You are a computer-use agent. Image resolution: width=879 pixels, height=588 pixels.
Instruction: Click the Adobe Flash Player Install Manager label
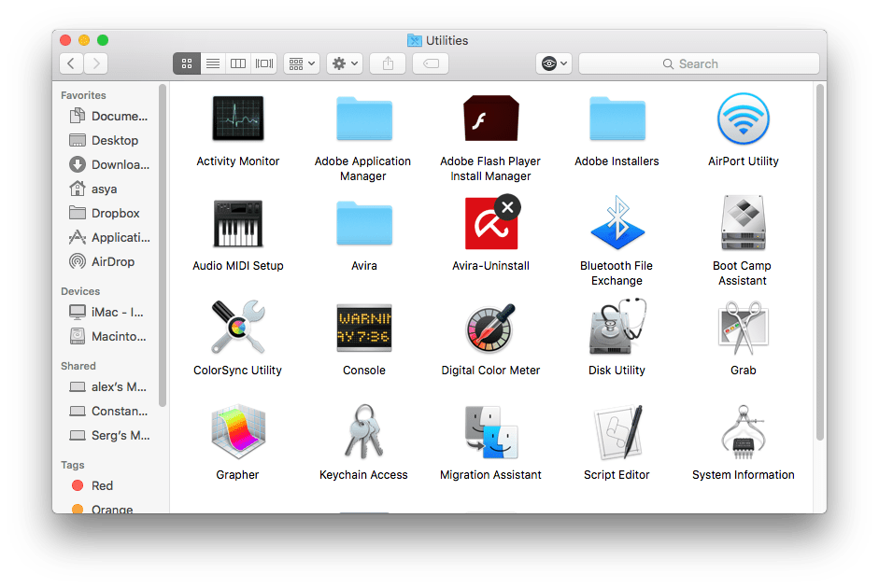click(x=490, y=169)
